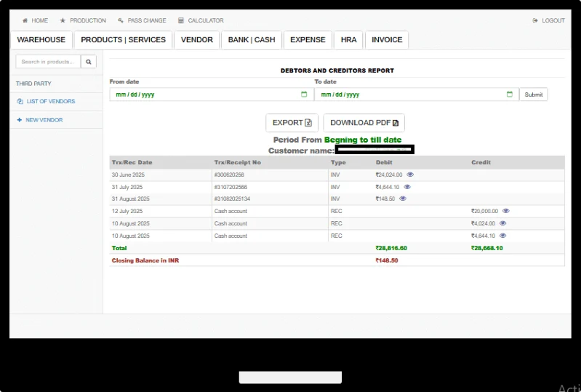
Task: View details of ₹24,024.00 invoice via eye icon
Action: click(x=410, y=175)
